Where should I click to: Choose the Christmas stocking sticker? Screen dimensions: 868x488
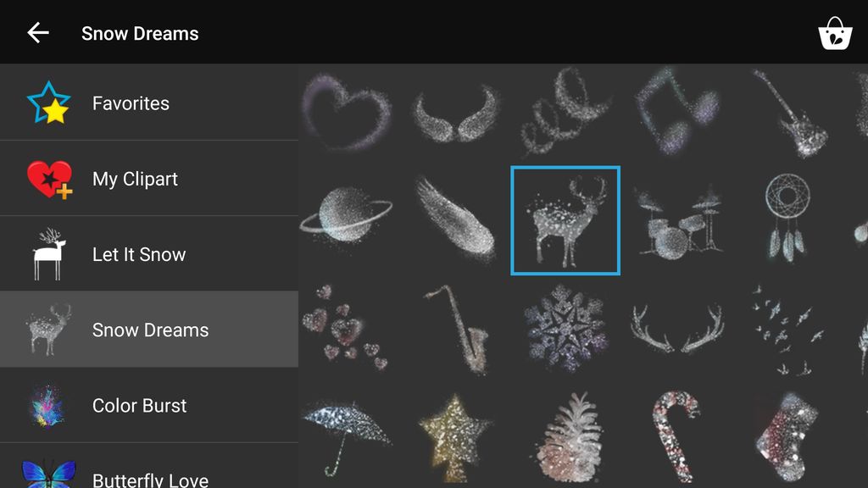point(787,437)
